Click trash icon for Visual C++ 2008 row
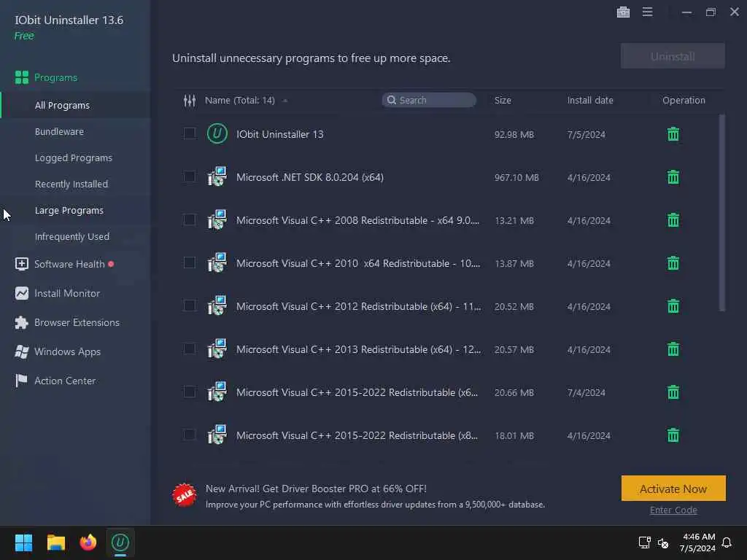747x560 pixels. [x=673, y=220]
